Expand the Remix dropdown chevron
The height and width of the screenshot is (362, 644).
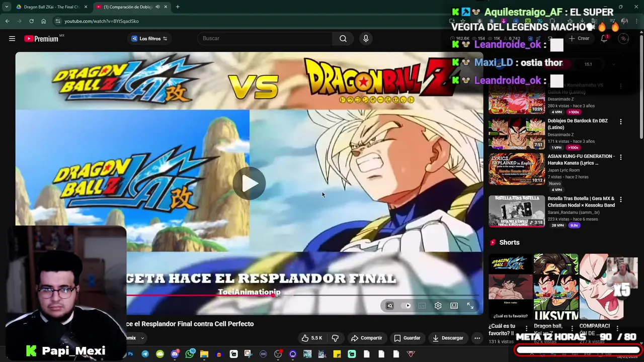click(x=142, y=338)
